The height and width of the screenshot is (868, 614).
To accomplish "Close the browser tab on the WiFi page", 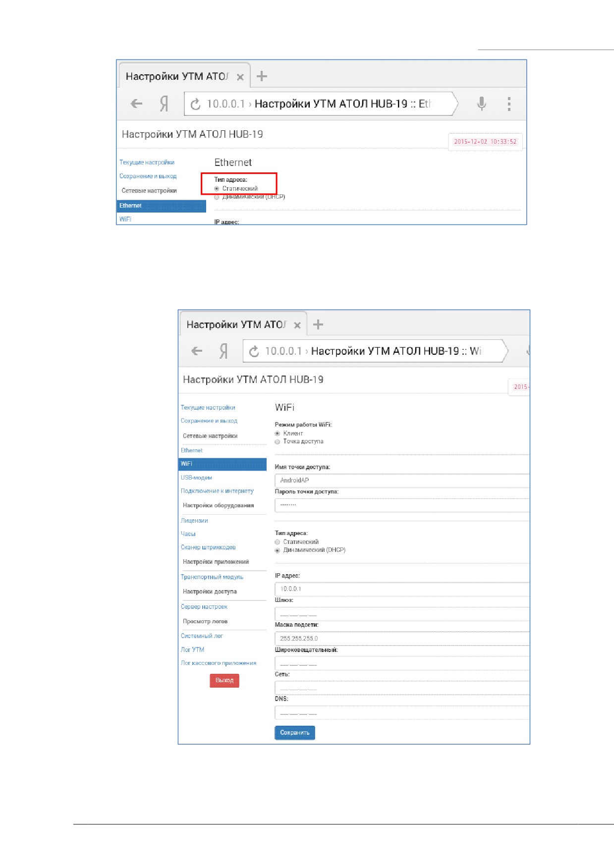I will tap(297, 325).
